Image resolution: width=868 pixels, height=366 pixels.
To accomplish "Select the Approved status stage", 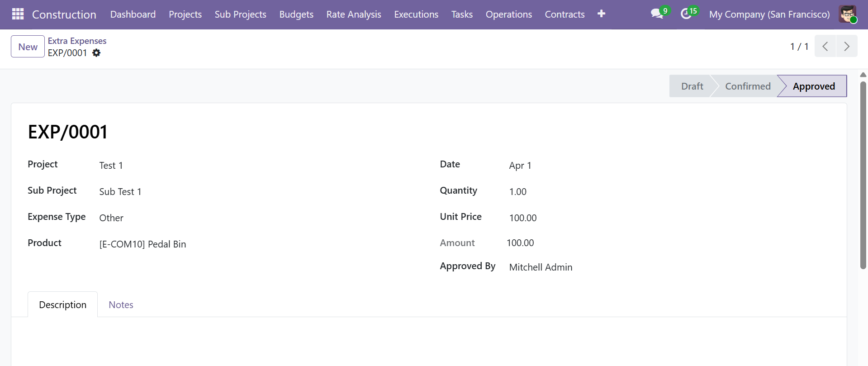I will 813,86.
